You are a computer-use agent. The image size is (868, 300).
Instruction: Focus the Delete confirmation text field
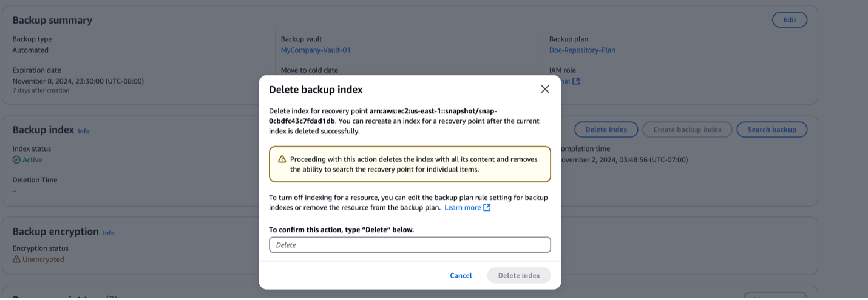[410, 245]
